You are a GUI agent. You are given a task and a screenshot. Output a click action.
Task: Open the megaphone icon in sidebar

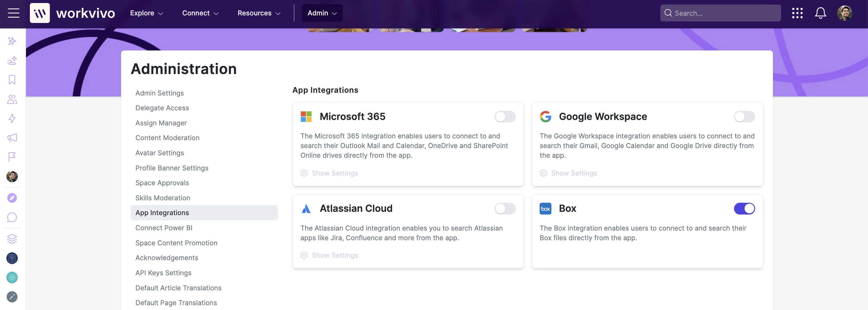(12, 138)
